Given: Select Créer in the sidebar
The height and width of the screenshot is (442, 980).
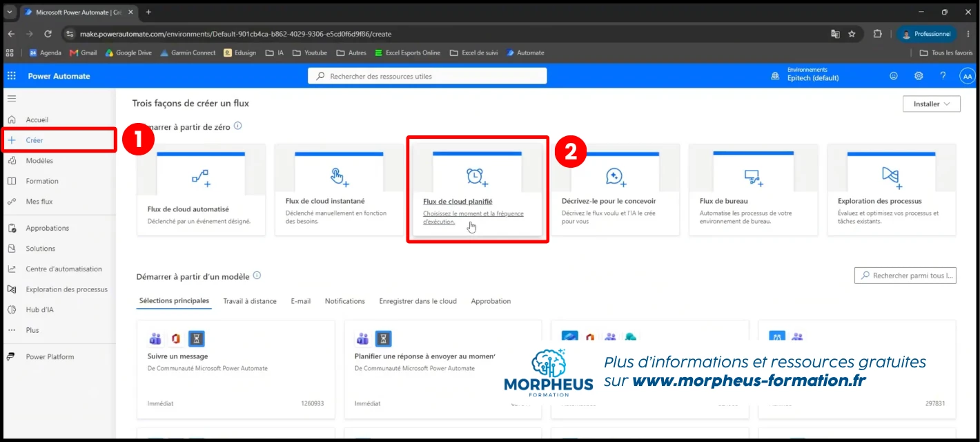Looking at the screenshot, I should (58, 140).
